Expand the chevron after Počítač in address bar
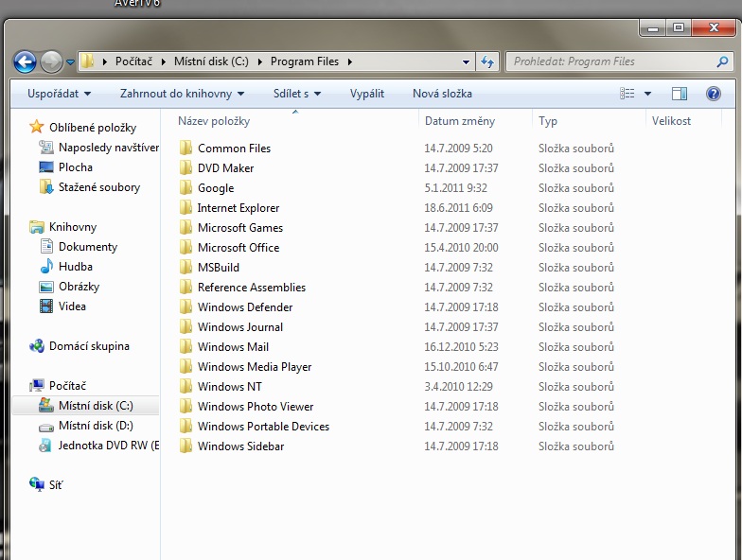Screen dimensions: 742x560 [163, 61]
